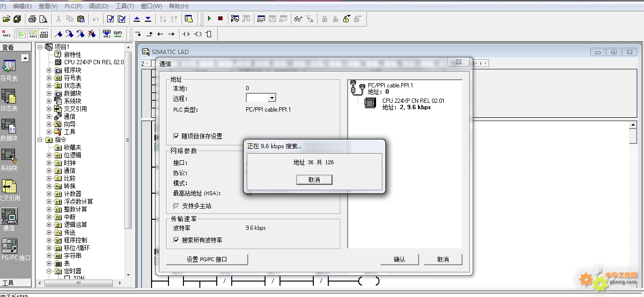Screen dimensions: 644x297
Task: Open System Block in navigation bar
Action: click(9, 160)
